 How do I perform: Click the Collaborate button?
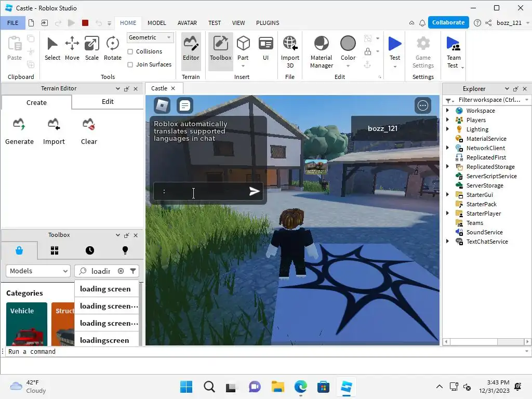(x=448, y=22)
